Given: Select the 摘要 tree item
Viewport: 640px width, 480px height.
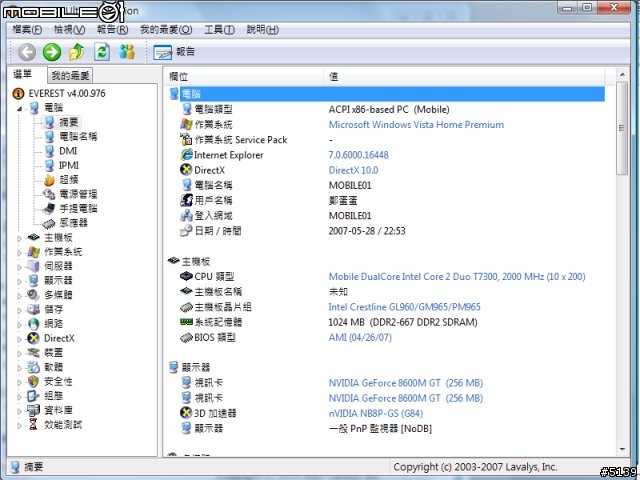Looking at the screenshot, I should tap(68, 122).
